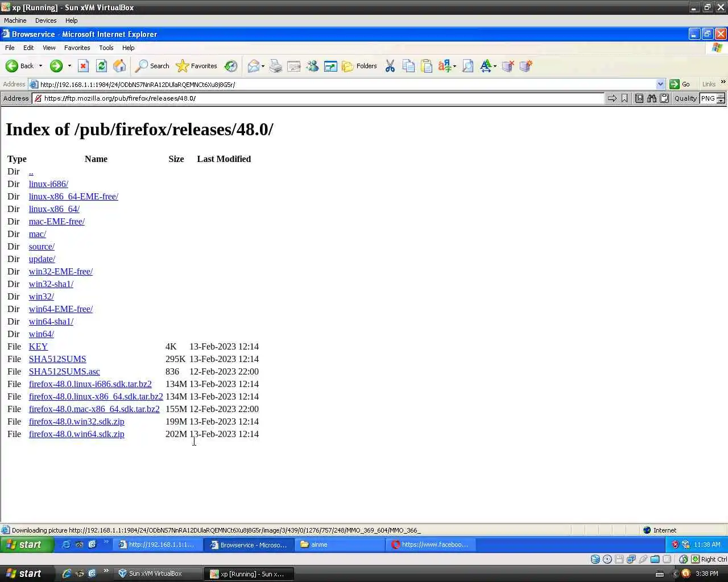Viewport: 728px width, 582px height.
Task: Click the Go arrow in Browservice bar
Action: pyautogui.click(x=612, y=98)
